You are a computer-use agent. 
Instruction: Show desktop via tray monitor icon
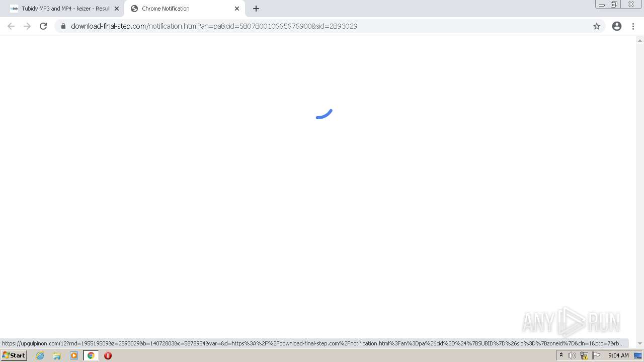click(638, 355)
